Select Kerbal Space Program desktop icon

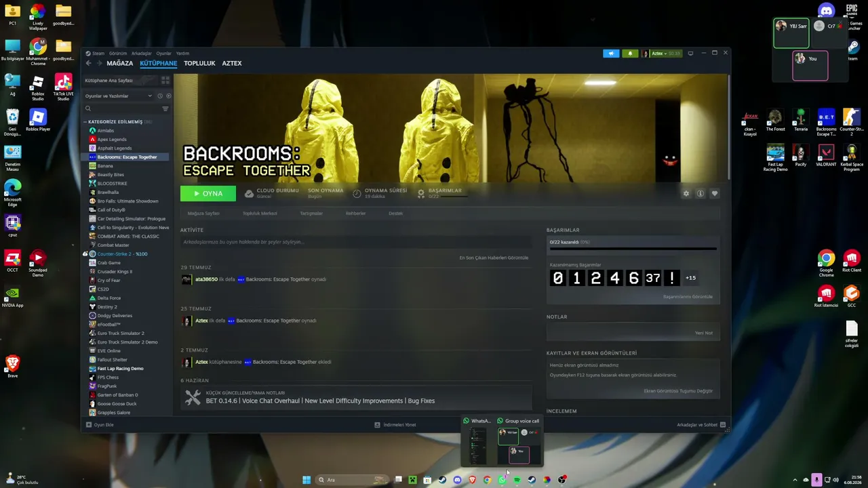852,157
